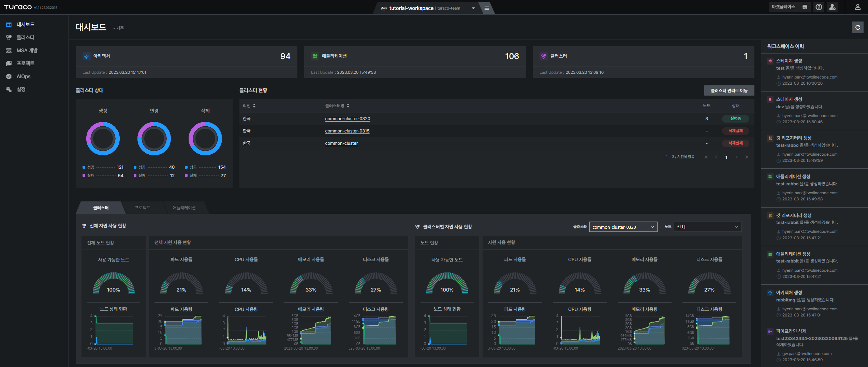Click the dashboard refresh icon
Viewport: 868px width, 367px height.
click(857, 27)
